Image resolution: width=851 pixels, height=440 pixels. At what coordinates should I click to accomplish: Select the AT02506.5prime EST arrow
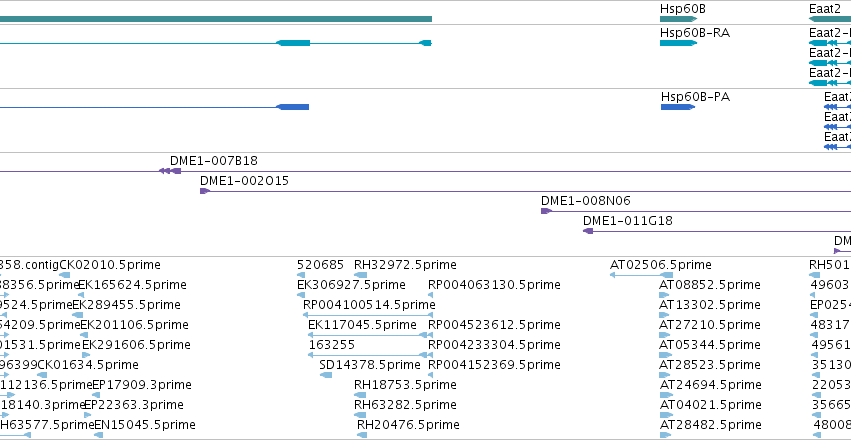(637, 275)
